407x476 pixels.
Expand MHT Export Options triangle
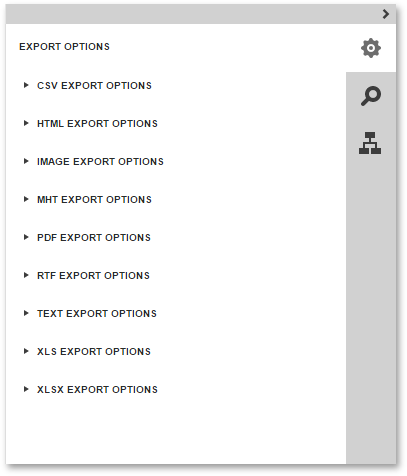pyautogui.click(x=26, y=199)
